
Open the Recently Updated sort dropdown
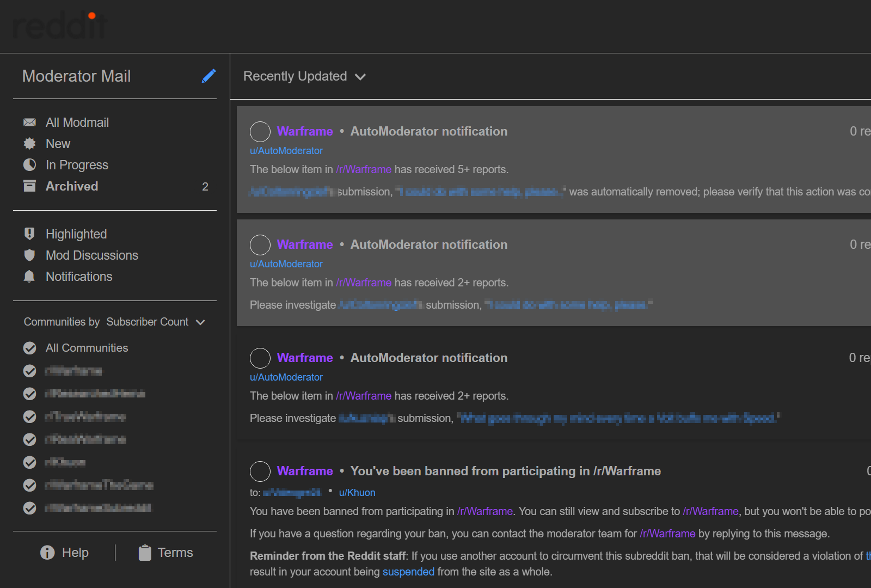(304, 76)
